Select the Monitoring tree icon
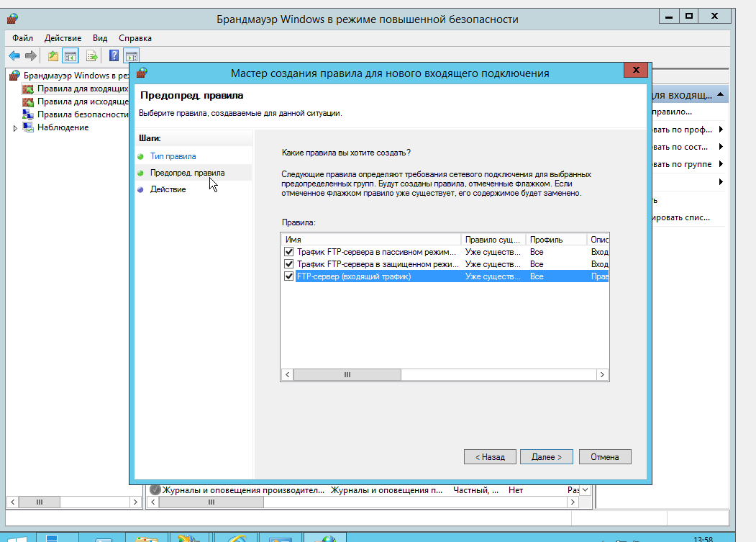The height and width of the screenshot is (542, 756). 28,127
